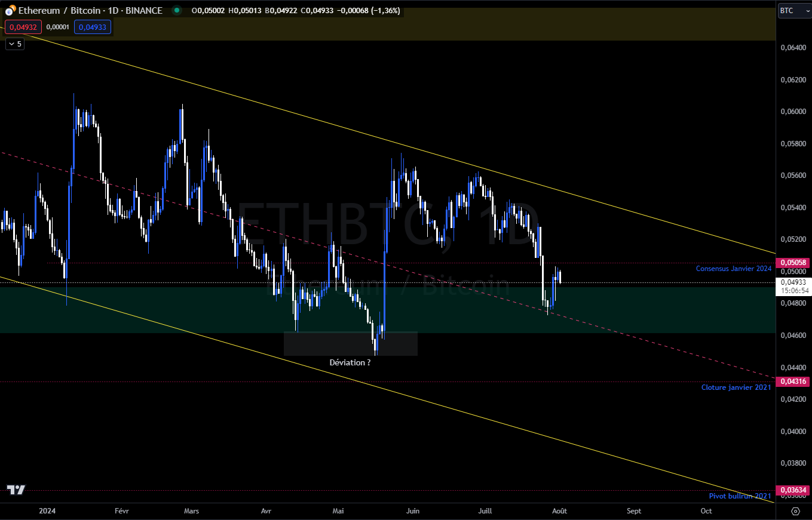Open chart settings gear in bottom-right corner
This screenshot has height=520, width=812.
click(795, 512)
